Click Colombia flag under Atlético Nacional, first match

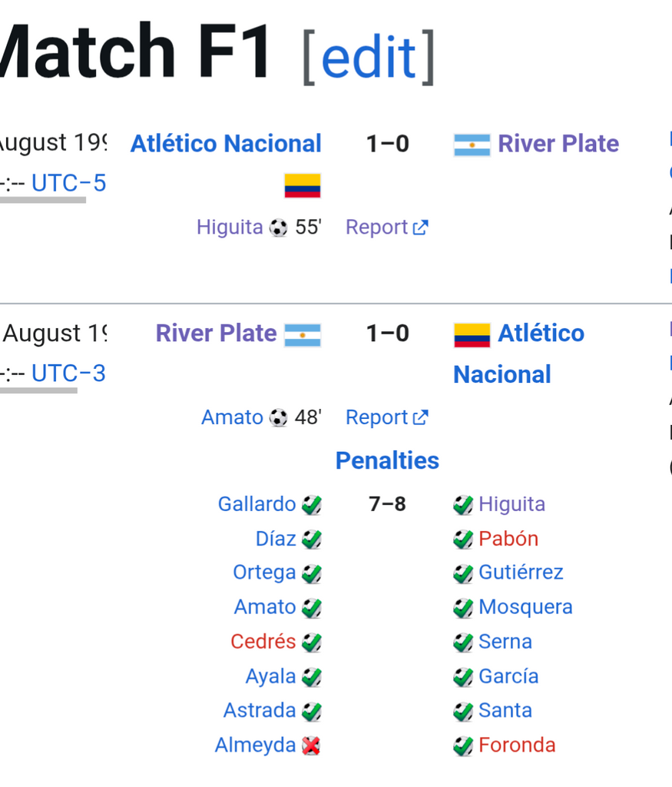tap(302, 185)
